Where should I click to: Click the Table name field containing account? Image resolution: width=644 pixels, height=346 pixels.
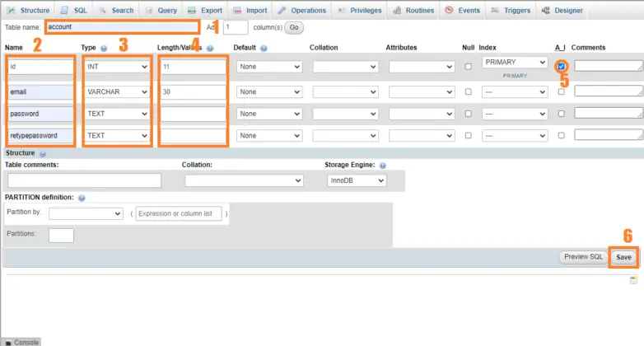tap(123, 27)
